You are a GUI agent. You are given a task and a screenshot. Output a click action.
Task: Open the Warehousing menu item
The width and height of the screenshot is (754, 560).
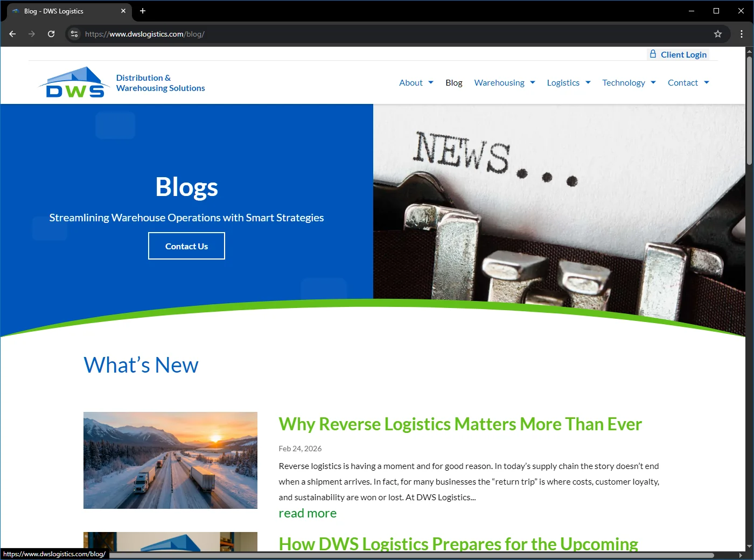pos(499,82)
